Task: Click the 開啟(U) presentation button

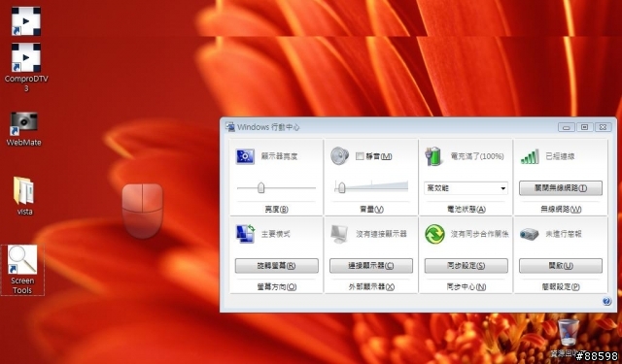Action: 561,266
